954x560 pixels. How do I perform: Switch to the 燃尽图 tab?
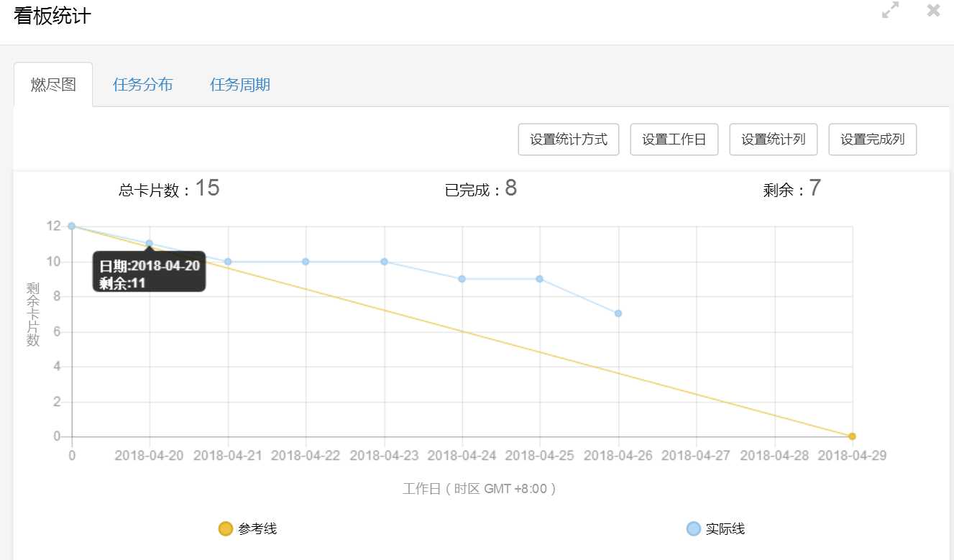53,85
